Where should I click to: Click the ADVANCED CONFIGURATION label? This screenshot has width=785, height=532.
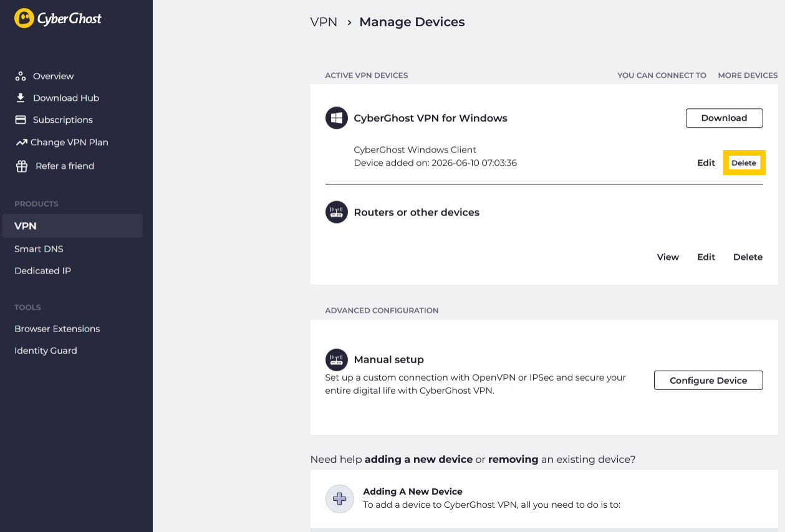click(382, 310)
